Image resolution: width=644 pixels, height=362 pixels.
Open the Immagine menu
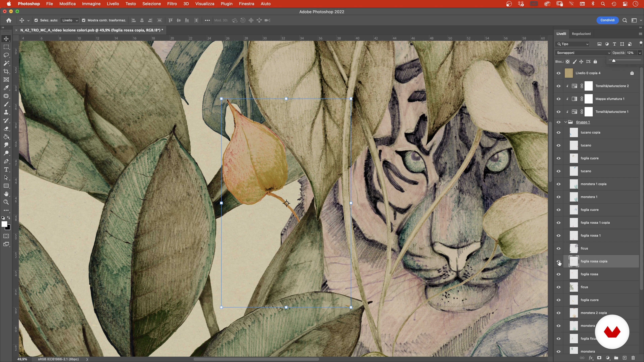point(91,4)
